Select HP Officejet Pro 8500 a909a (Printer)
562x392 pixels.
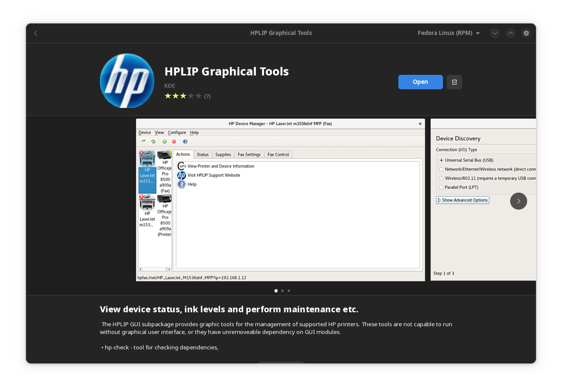click(165, 216)
